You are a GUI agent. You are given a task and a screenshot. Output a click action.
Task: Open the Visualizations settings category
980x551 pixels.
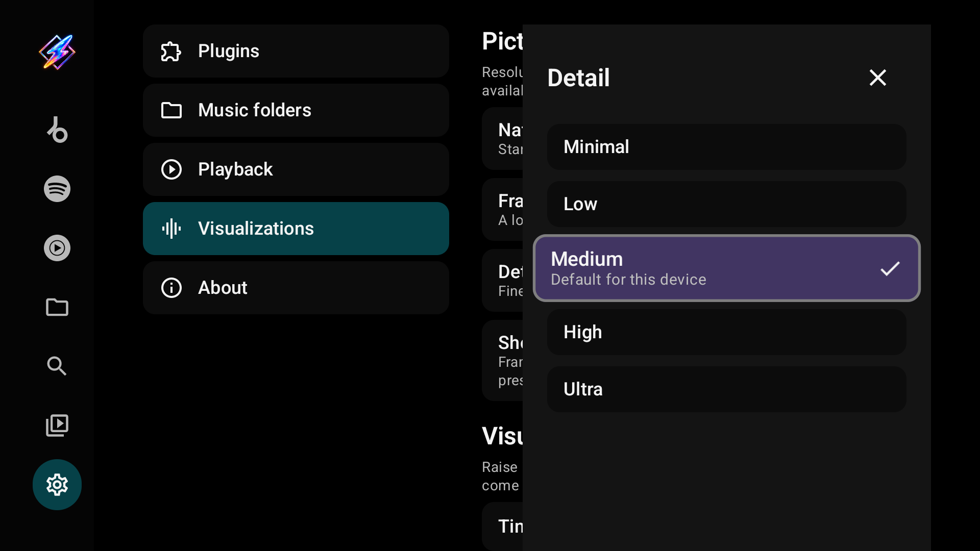[296, 229]
